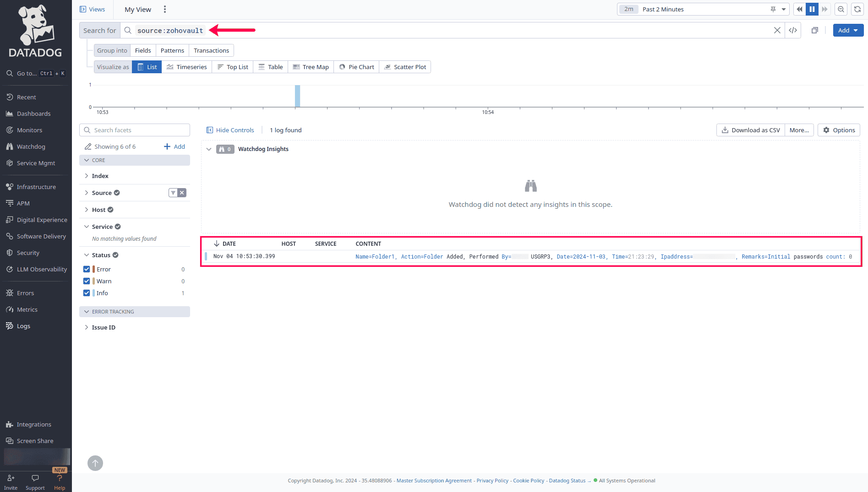Viewport: 868px width, 492px height.
Task: Download logs as CSV
Action: pos(751,130)
